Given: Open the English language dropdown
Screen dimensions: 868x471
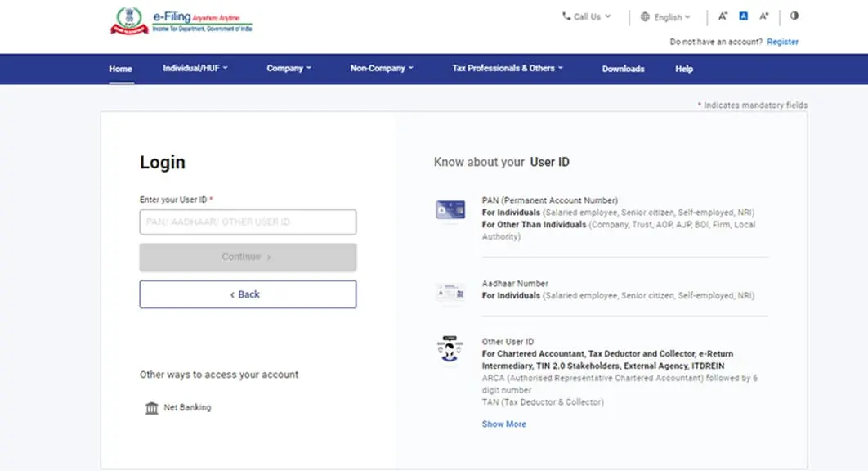Looking at the screenshot, I should (x=666, y=17).
